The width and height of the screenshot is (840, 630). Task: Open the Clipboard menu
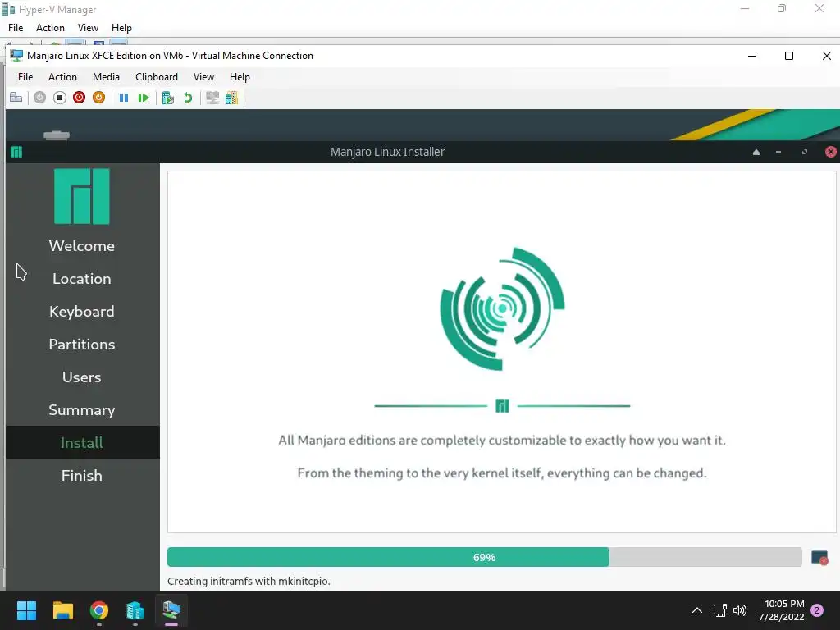coord(157,77)
